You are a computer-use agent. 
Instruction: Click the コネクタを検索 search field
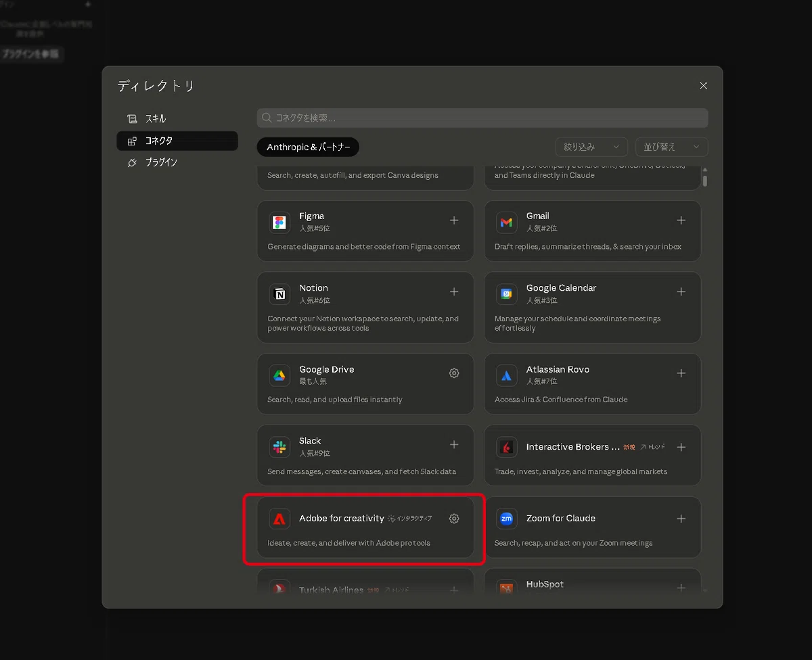(x=482, y=118)
